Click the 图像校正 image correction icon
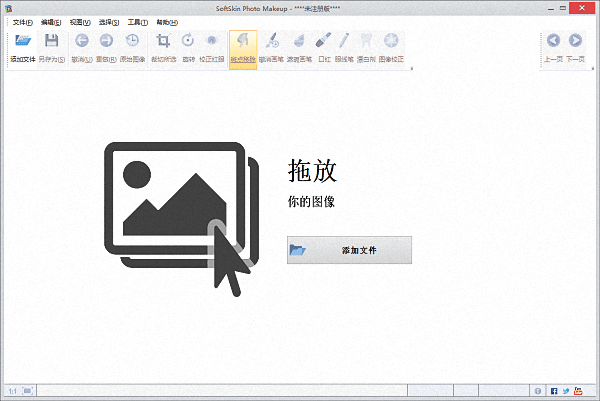 (392, 42)
